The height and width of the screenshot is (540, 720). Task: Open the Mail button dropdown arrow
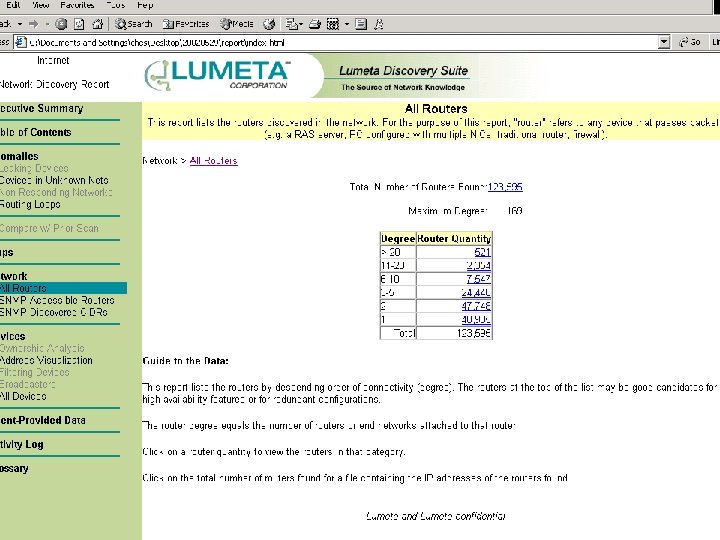301,24
